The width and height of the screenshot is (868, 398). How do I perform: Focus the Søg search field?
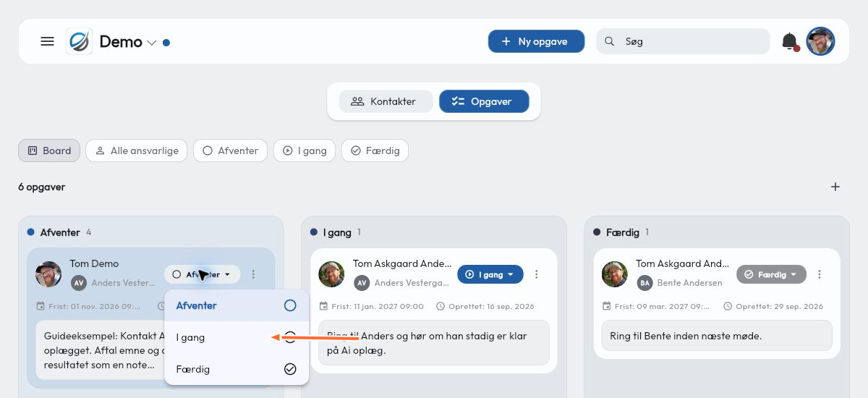[683, 41]
